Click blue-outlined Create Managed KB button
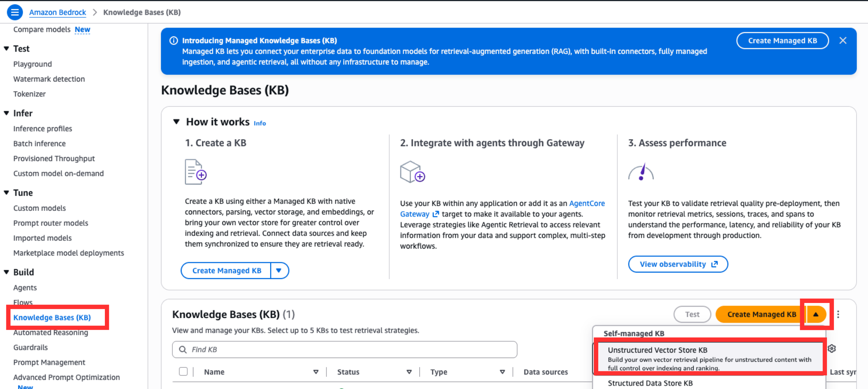The image size is (868, 389). coord(226,271)
